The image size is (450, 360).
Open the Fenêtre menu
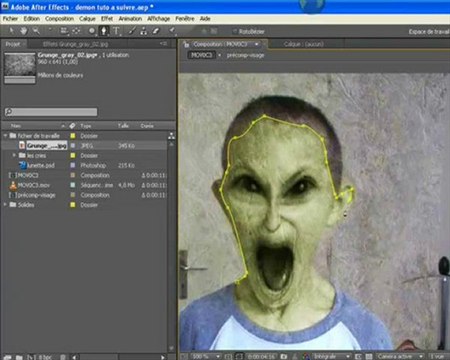click(x=185, y=19)
